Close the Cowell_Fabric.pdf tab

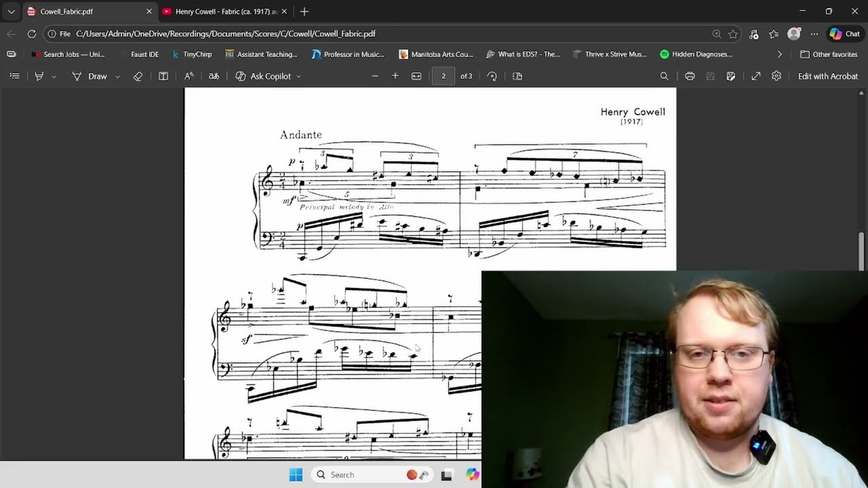[149, 12]
